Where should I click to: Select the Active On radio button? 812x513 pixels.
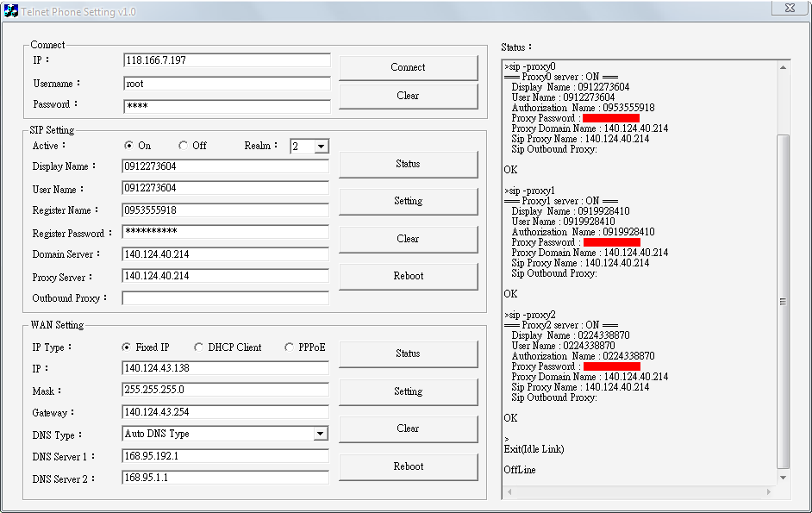click(128, 146)
